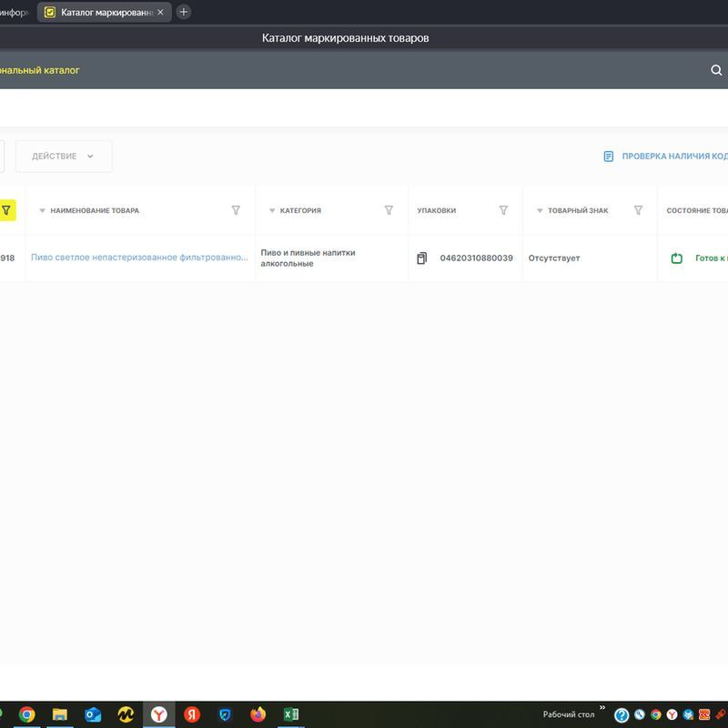
Task: Open the Товарный знак column filter funnel
Action: point(639,210)
